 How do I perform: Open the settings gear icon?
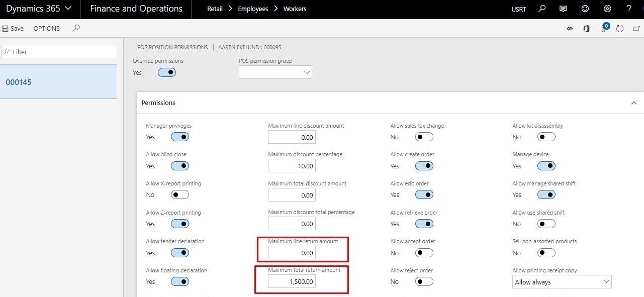pos(607,9)
